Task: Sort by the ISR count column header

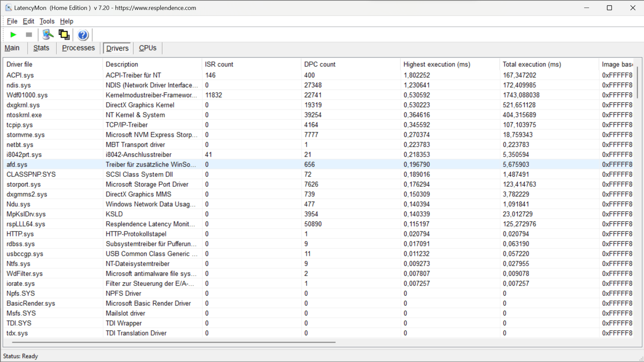Action: pos(219,64)
